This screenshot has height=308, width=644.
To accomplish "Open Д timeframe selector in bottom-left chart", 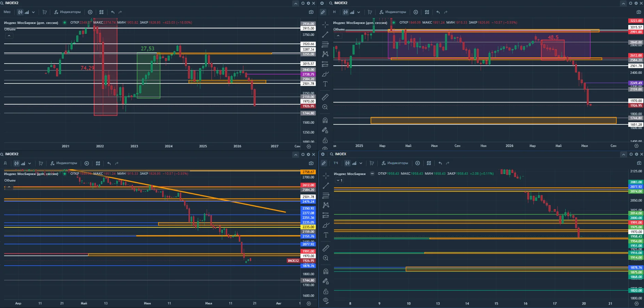I will pyautogui.click(x=5, y=163).
